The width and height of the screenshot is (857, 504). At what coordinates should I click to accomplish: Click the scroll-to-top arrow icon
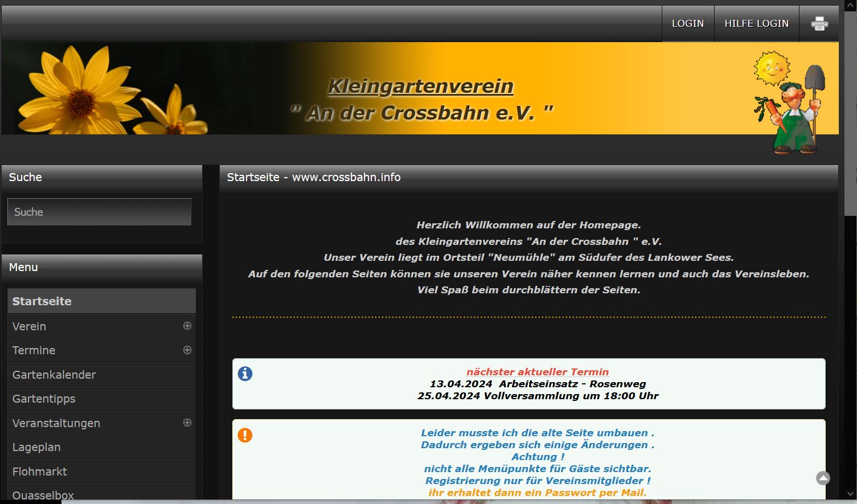point(823,478)
